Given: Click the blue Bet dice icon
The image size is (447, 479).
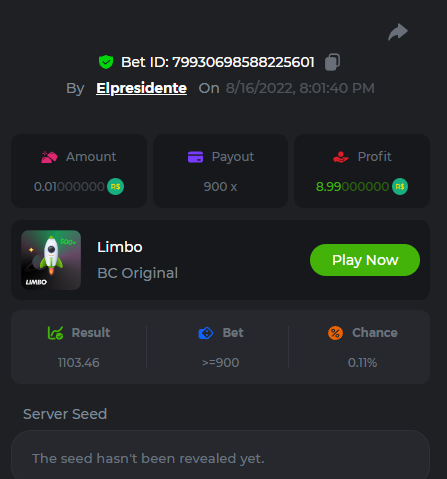Looking at the screenshot, I should pyautogui.click(x=206, y=333).
